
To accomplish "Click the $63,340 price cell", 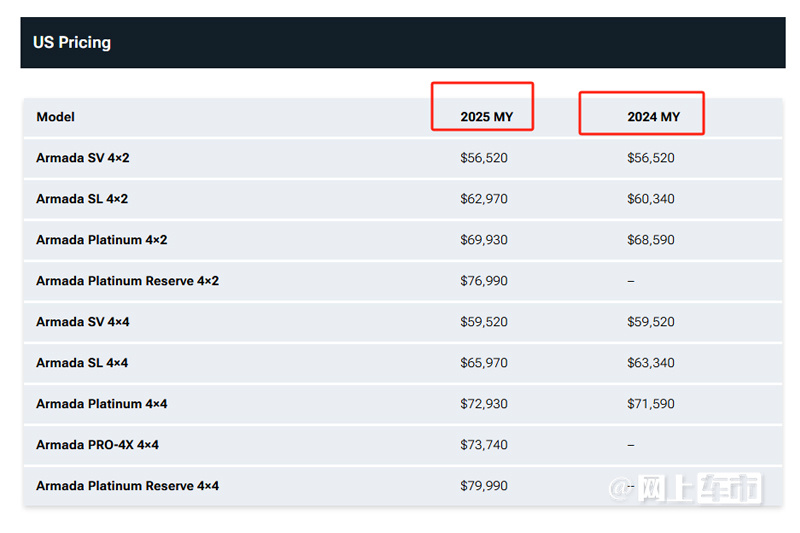I will point(651,363).
